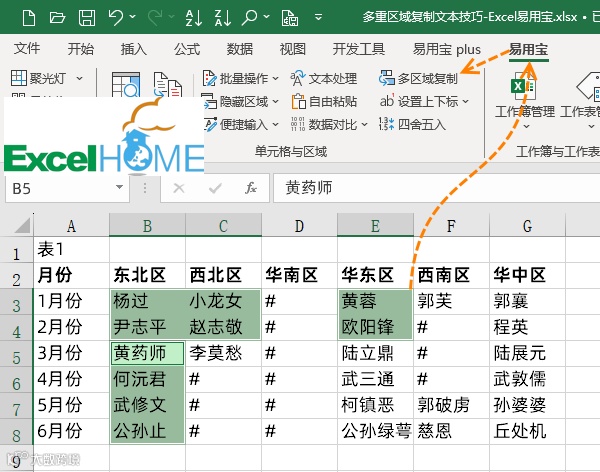Screen dimensions: 600x472
Task: Click the 多区域复制 button
Action: 418,78
